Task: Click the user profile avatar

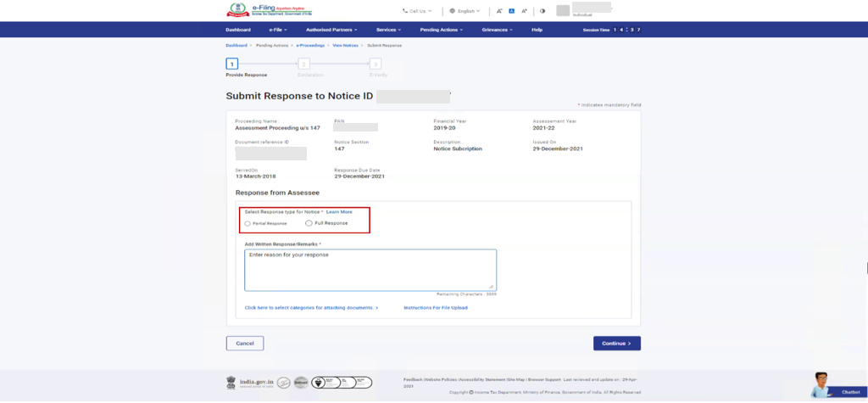Action: coord(563,10)
